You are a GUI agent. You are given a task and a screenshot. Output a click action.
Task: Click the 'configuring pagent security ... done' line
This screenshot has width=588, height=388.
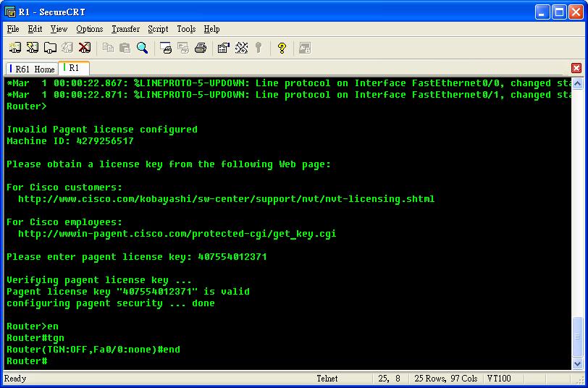[x=111, y=303]
